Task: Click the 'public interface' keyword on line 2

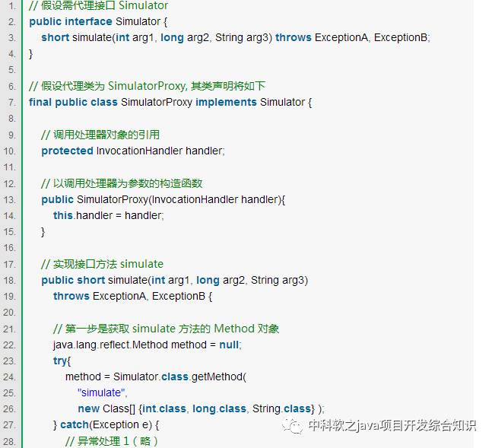Action: tap(71, 21)
